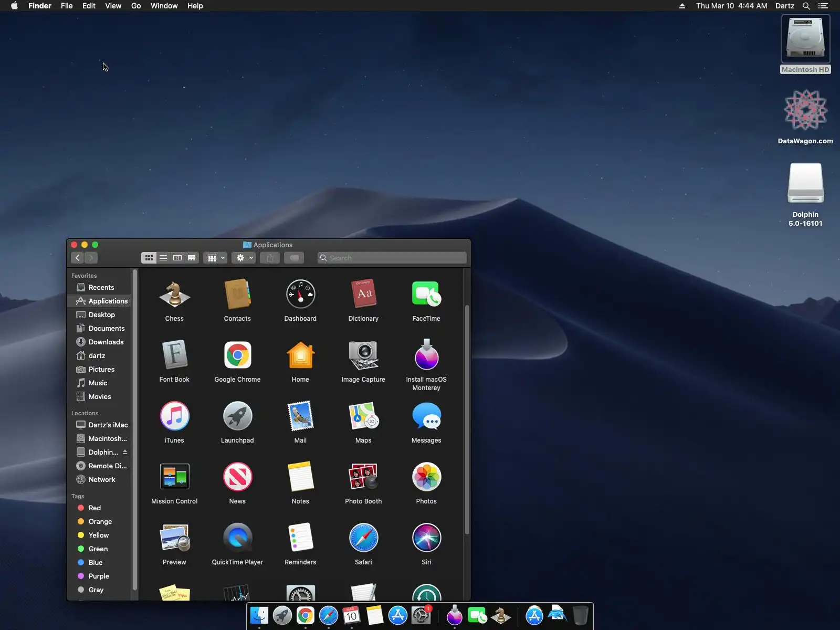The image size is (840, 630).
Task: Open the eject menu in the menu bar
Action: coord(682,6)
